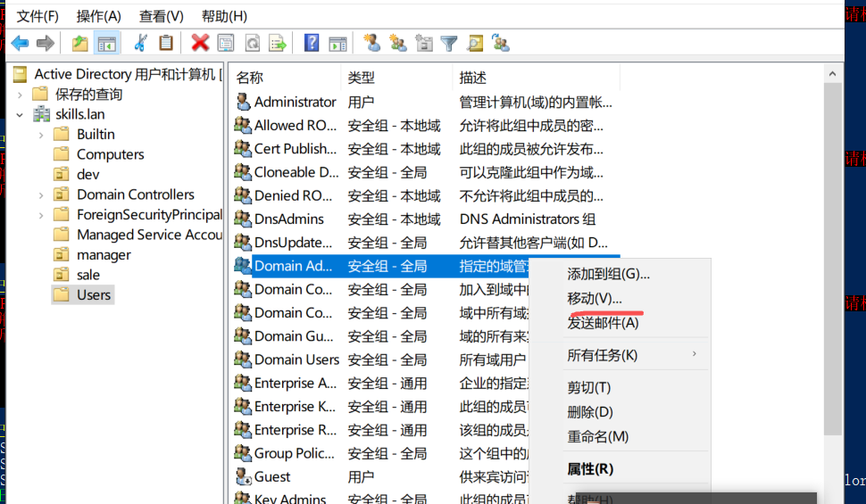Select 属性(R) in the context menu

tap(590, 468)
